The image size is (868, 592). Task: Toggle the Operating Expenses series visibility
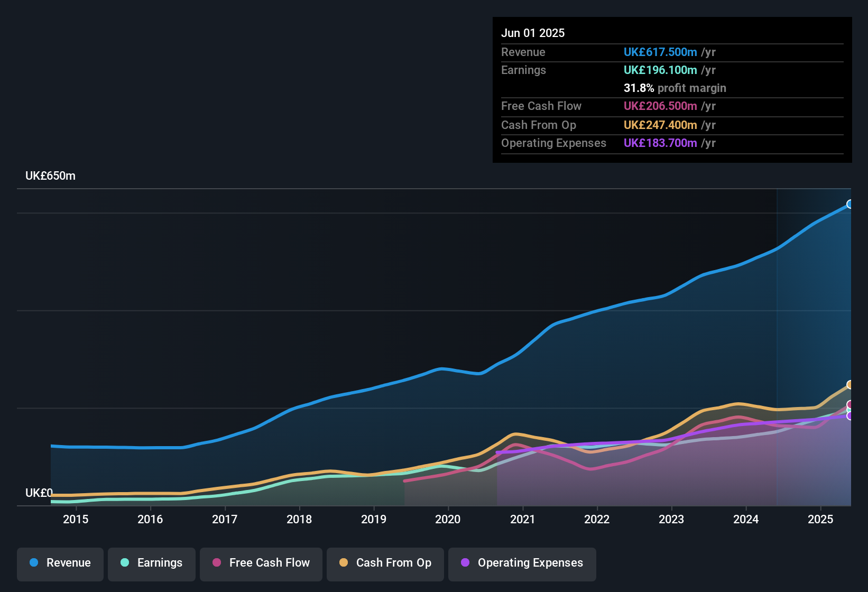point(522,563)
